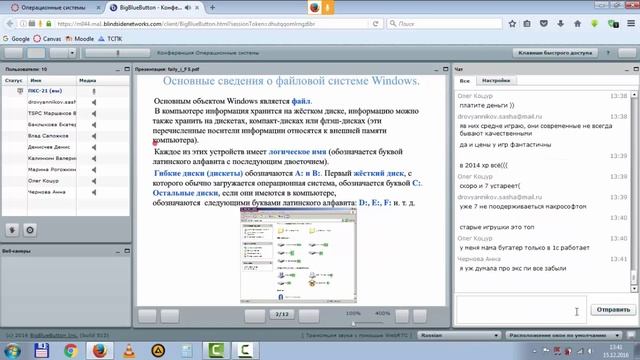Image resolution: width=640 pixels, height=360 pixels.
Task: Open floppy disk save app on taskbar
Action: (42, 351)
